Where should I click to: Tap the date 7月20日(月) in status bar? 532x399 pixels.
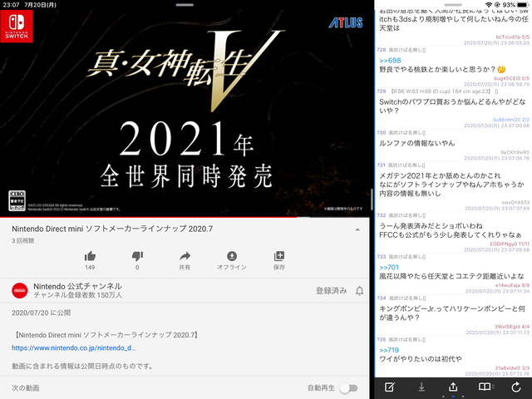(x=41, y=5)
